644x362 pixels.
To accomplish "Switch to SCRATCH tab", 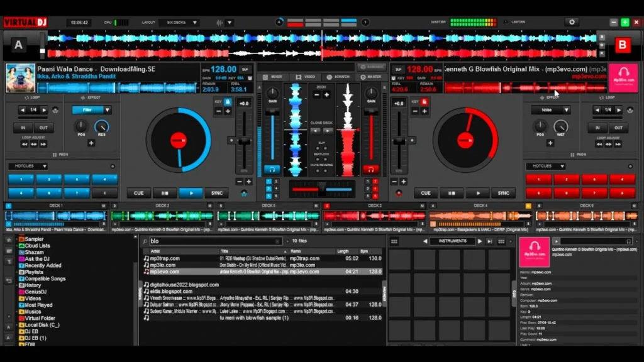I will 338,77.
